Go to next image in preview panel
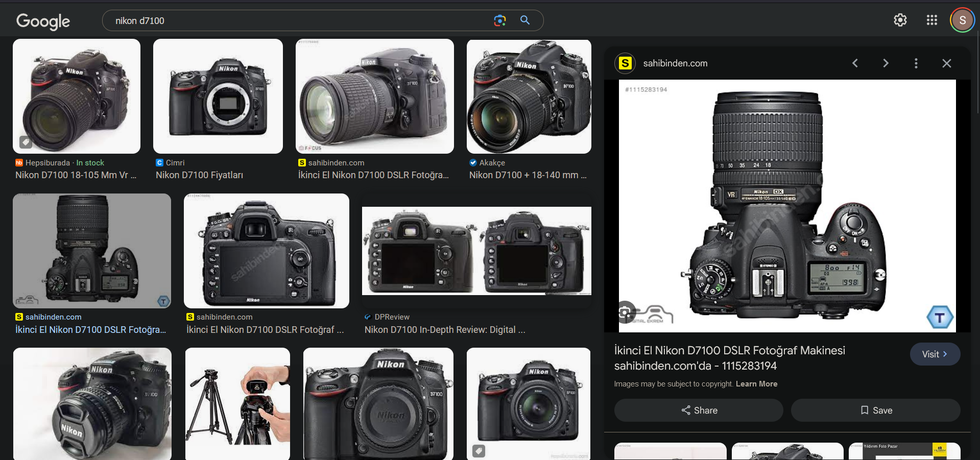The image size is (980, 460). pos(886,63)
